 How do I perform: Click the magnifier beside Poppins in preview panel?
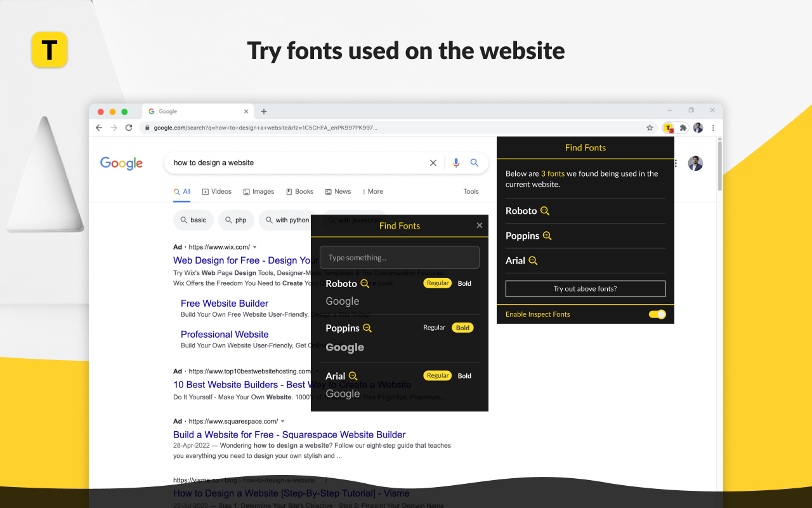(x=367, y=328)
